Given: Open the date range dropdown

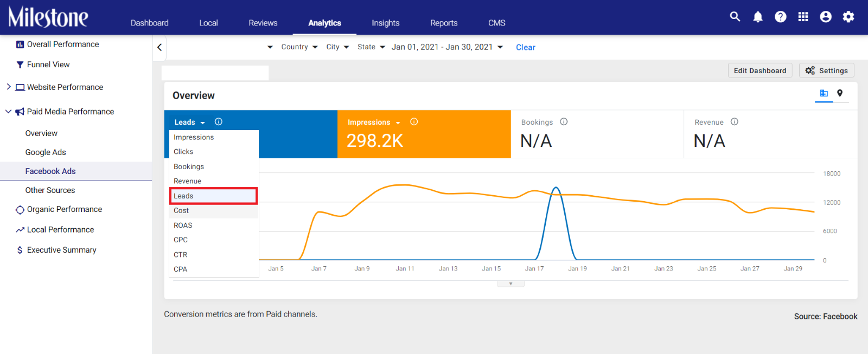Looking at the screenshot, I should coord(448,47).
